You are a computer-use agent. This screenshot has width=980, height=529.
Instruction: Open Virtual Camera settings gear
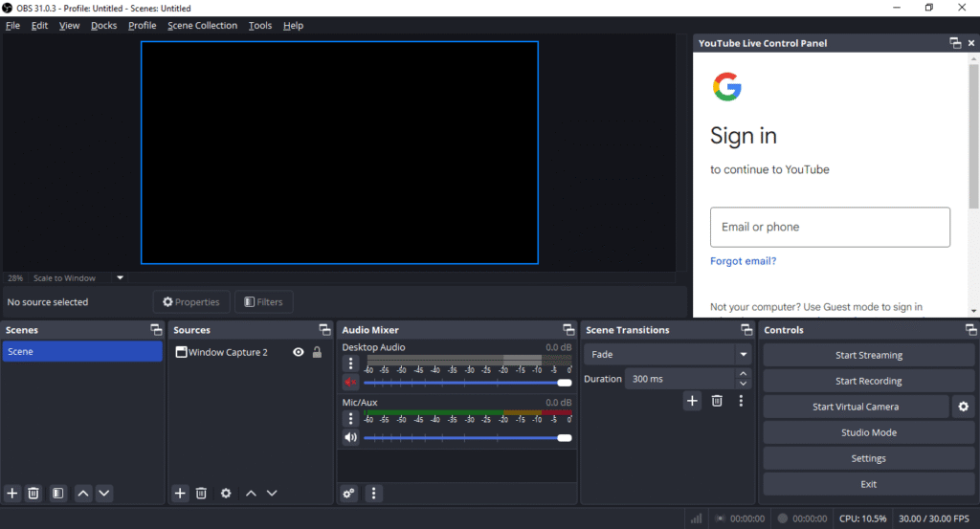(963, 407)
